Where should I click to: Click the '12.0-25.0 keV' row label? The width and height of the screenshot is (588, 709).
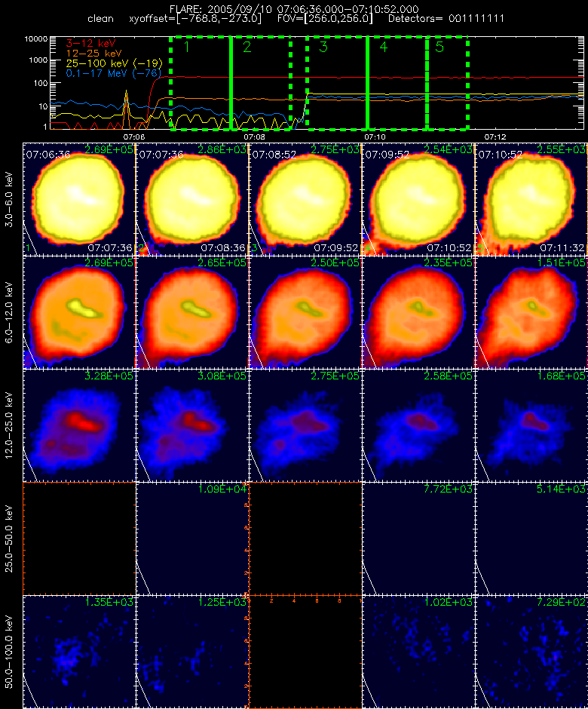[x=10, y=426]
